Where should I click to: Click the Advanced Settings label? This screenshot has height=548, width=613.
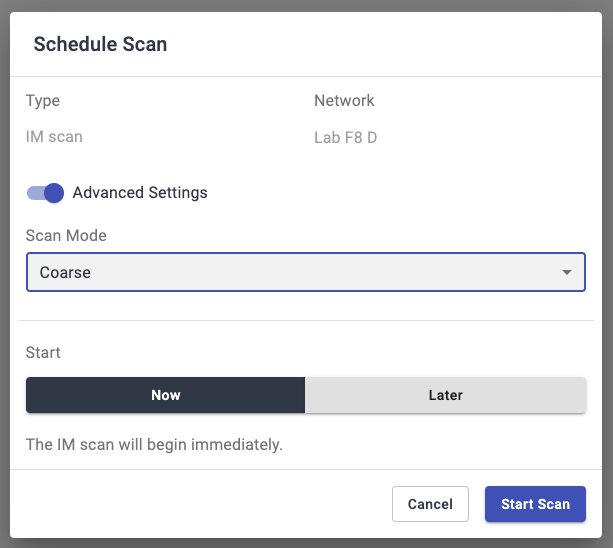coord(140,193)
